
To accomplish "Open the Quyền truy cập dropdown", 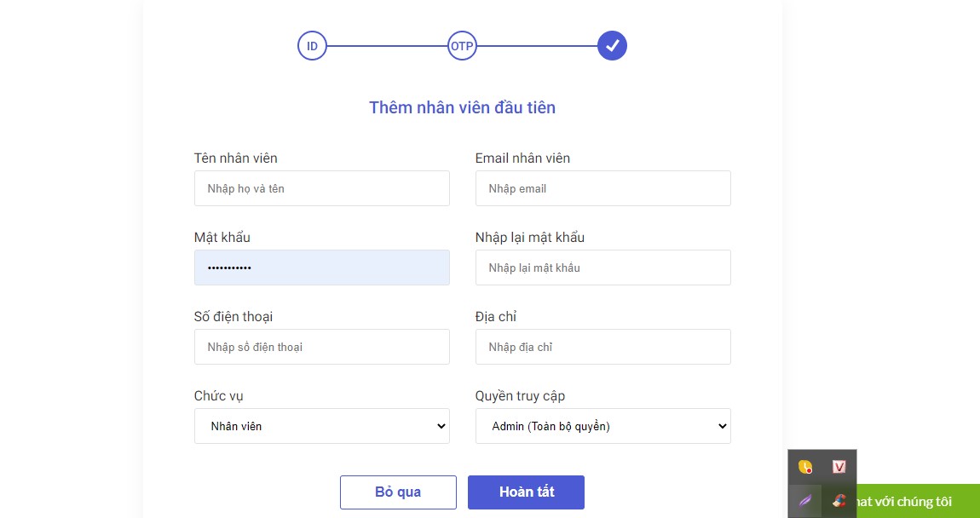I will pyautogui.click(x=602, y=426).
